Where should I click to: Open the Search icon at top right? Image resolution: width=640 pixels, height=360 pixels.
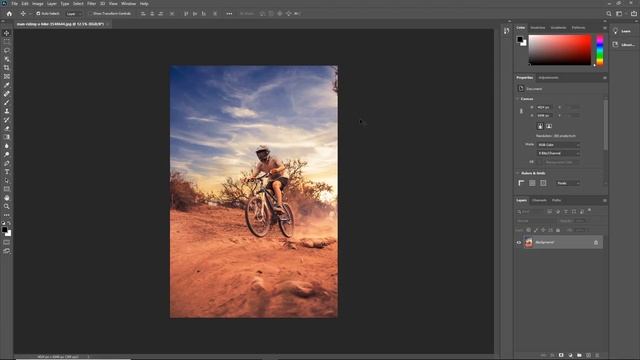609,13
